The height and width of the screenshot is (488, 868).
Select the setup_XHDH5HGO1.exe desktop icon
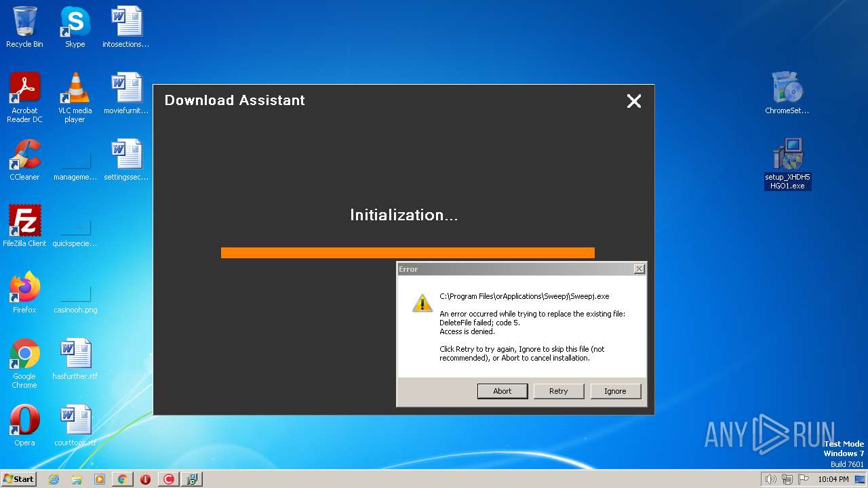(787, 164)
